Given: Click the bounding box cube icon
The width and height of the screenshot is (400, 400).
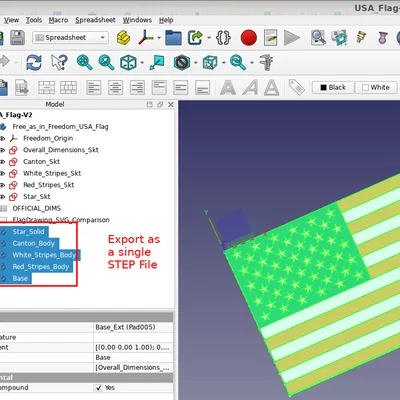Looking at the screenshot, I should [x=210, y=62].
